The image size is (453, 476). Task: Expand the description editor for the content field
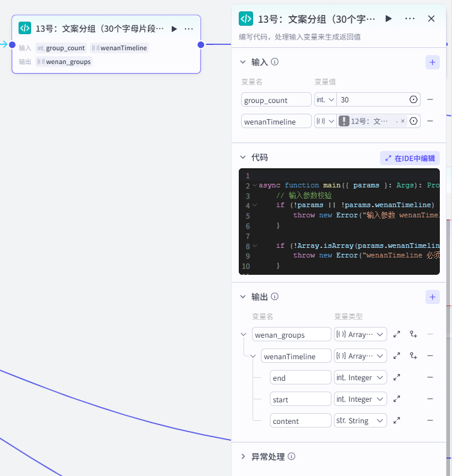pyautogui.click(x=397, y=420)
